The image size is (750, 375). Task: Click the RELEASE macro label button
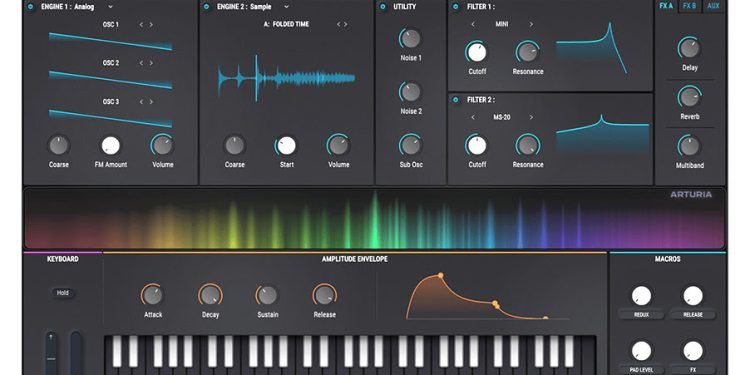click(693, 315)
